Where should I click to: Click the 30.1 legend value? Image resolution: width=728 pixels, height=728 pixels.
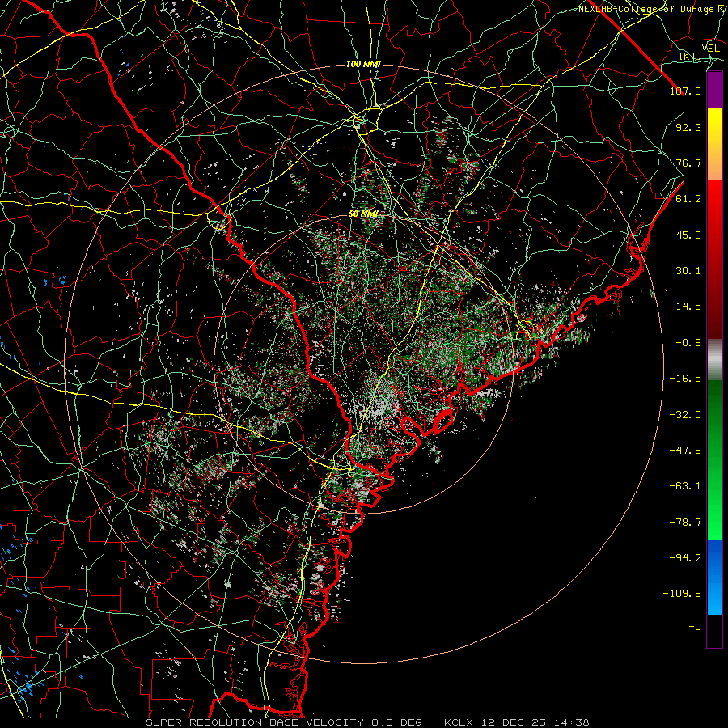pyautogui.click(x=688, y=271)
